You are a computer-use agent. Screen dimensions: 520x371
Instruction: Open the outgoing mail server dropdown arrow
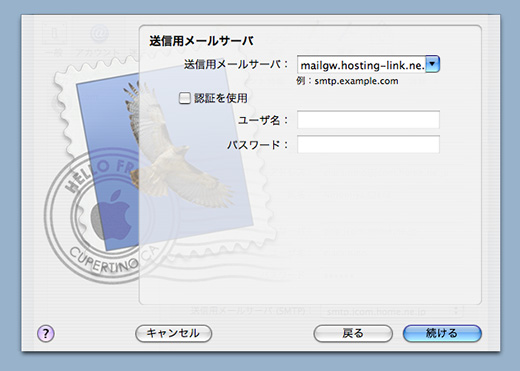tap(433, 64)
